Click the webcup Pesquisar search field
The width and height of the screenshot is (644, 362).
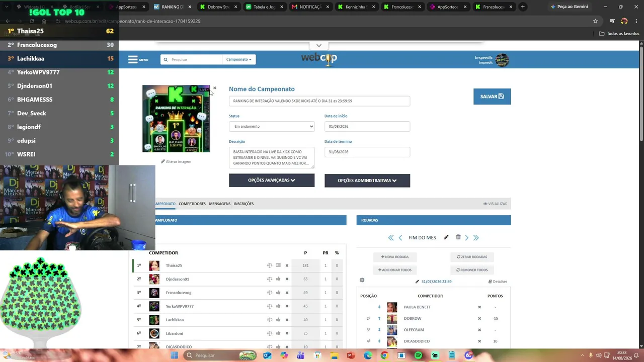195,59
